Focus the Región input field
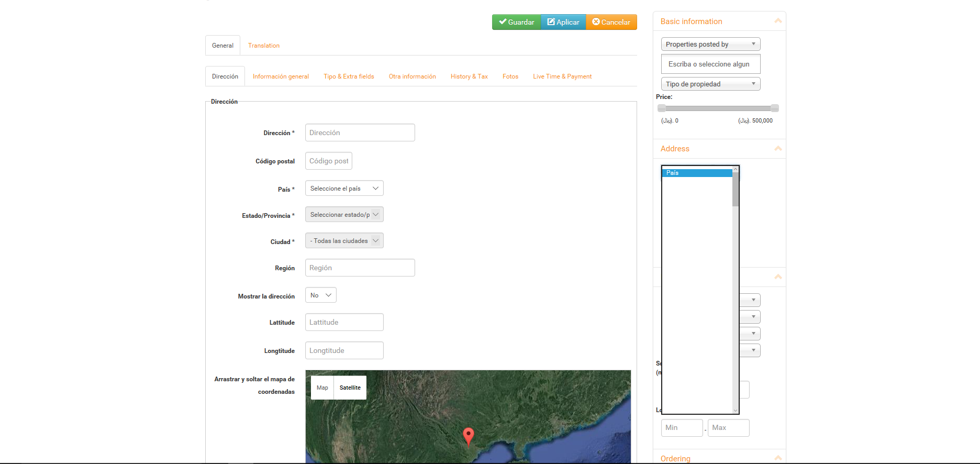 (360, 268)
